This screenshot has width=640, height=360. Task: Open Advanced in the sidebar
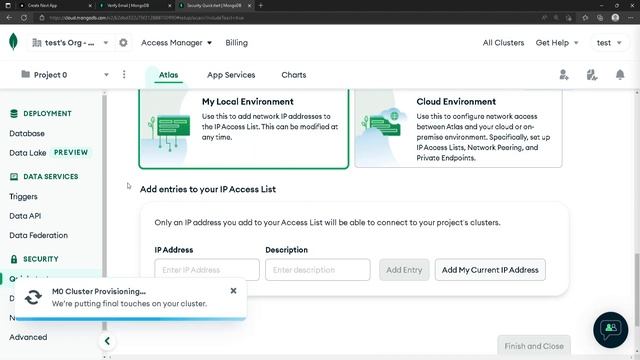28,337
